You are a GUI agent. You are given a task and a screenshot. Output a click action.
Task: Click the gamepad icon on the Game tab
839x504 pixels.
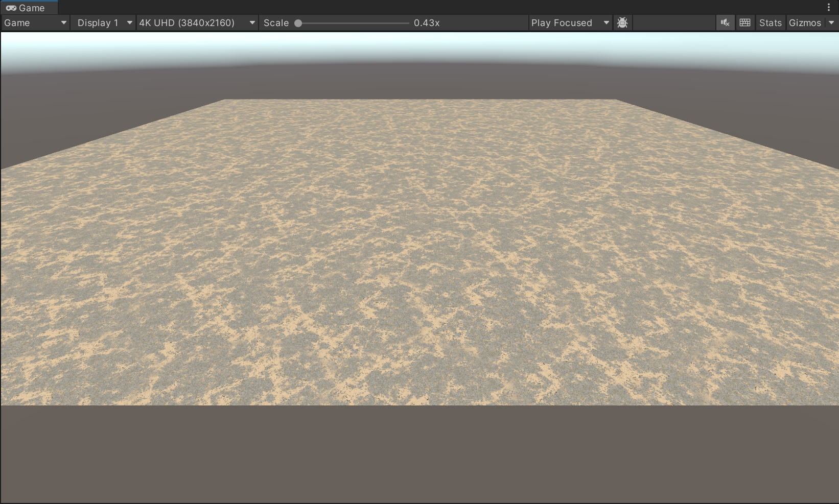11,8
